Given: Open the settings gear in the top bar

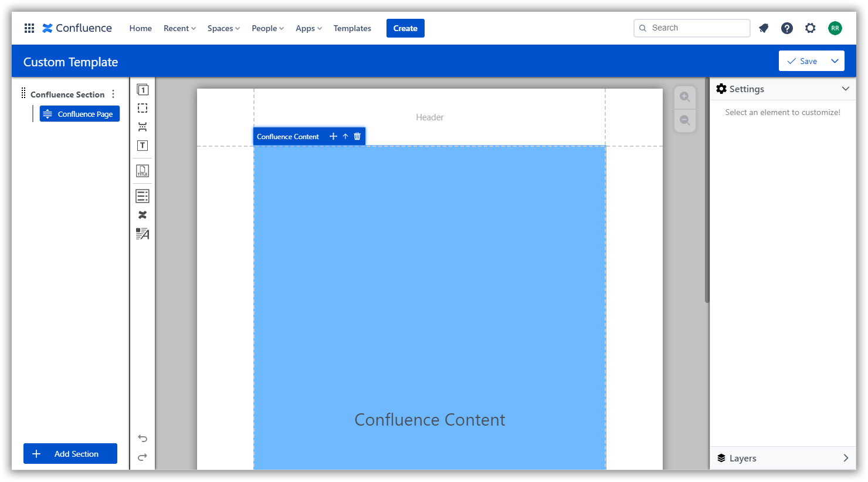Looking at the screenshot, I should 811,28.
